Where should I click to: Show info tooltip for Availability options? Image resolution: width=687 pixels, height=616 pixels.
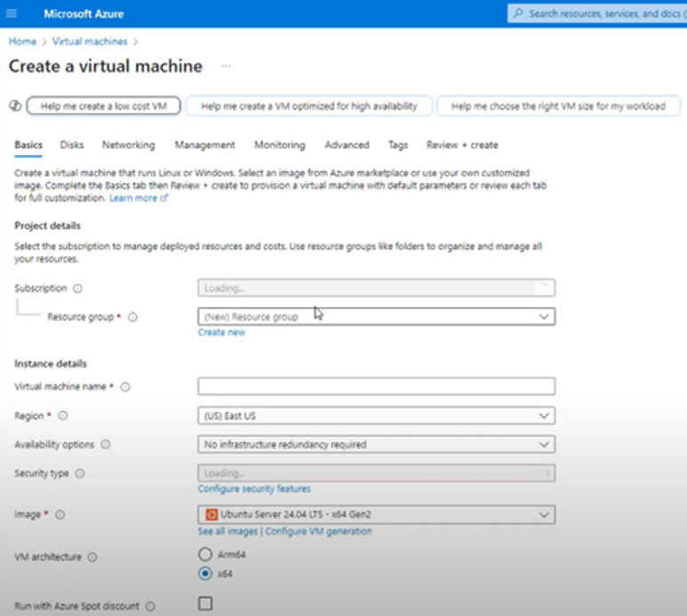coord(106,445)
